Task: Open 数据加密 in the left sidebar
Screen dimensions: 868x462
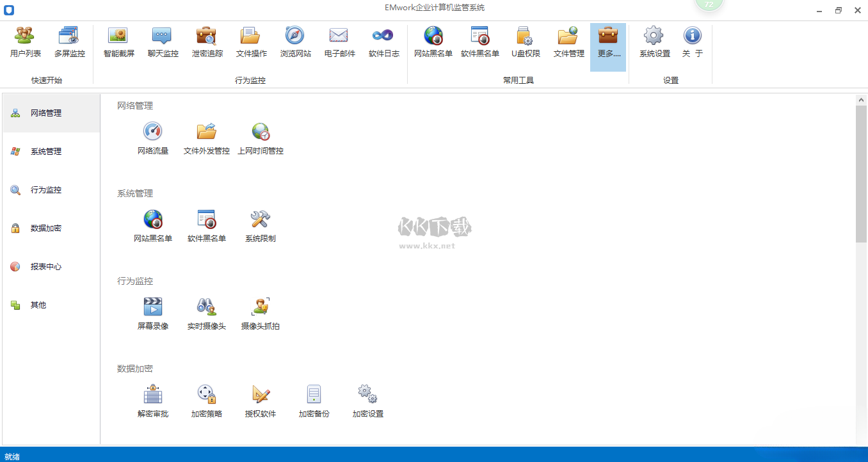Action: tap(51, 228)
